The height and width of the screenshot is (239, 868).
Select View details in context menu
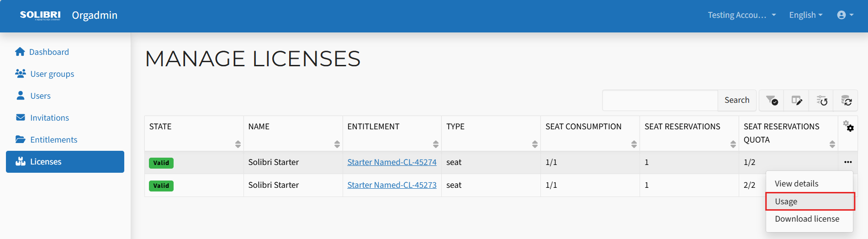[x=796, y=184]
